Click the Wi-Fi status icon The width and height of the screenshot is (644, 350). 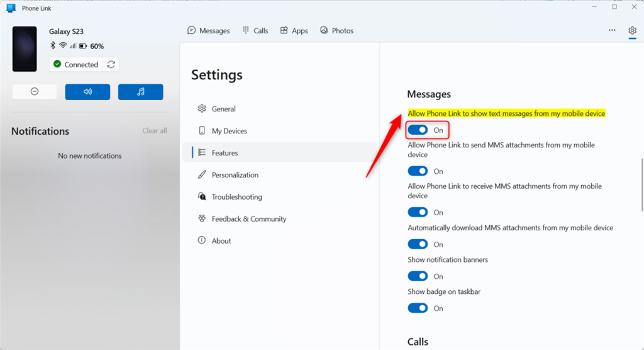click(x=63, y=46)
